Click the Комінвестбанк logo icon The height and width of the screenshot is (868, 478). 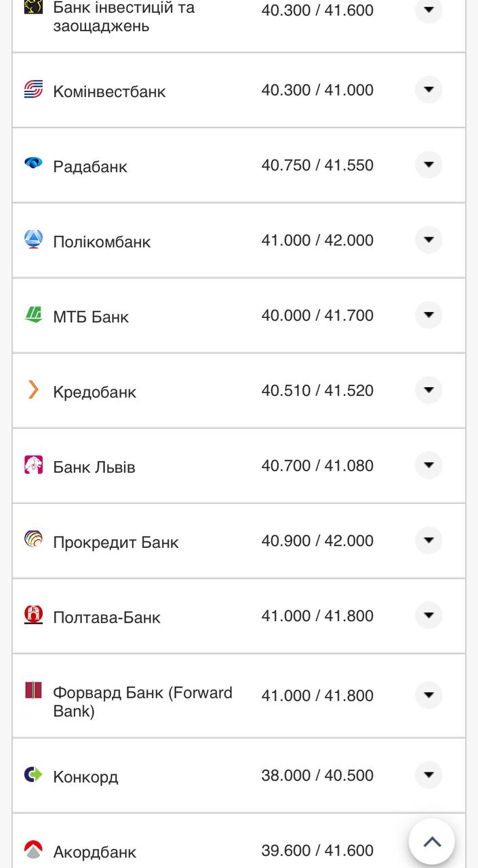(33, 90)
